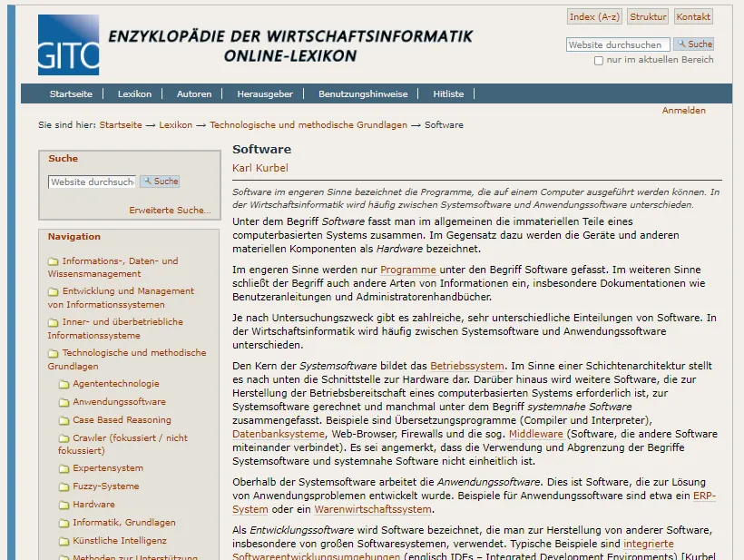Click the GITO logo

[x=68, y=44]
